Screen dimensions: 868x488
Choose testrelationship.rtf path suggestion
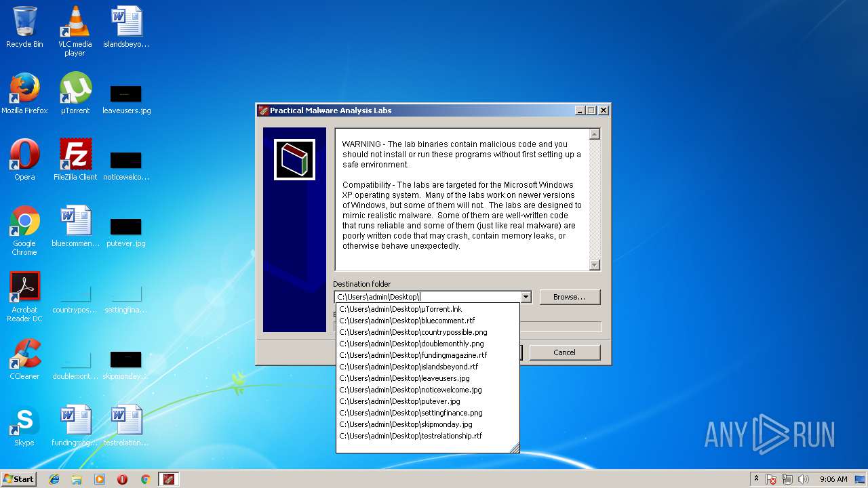coord(427,436)
